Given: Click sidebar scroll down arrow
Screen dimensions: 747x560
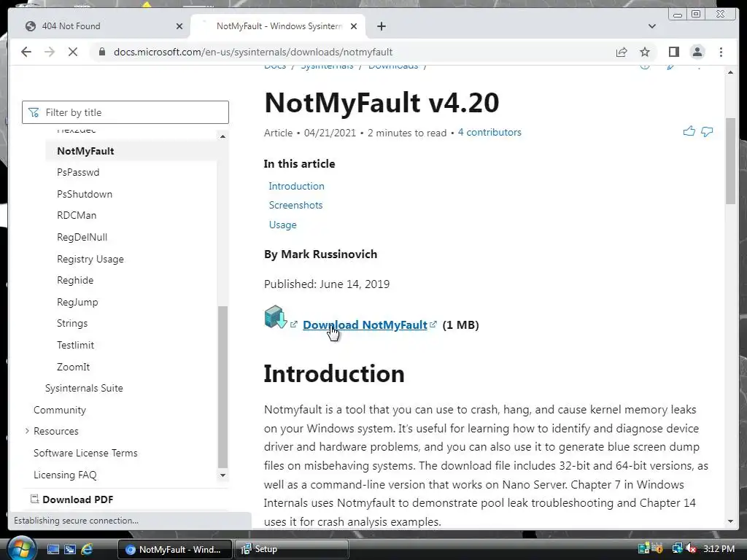Looking at the screenshot, I should pos(222,475).
